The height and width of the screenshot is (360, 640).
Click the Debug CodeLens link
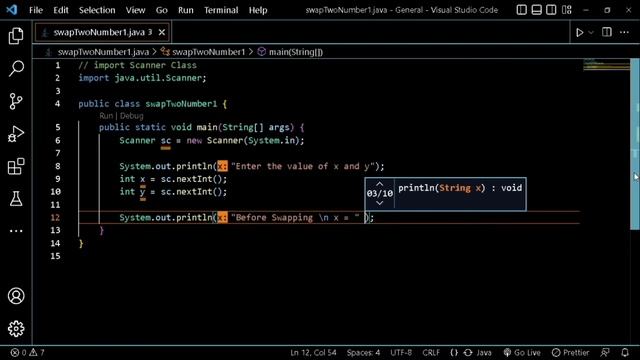coord(131,116)
